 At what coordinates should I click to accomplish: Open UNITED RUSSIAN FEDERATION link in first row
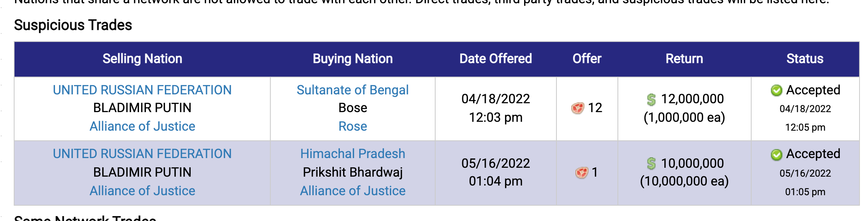pos(142,90)
